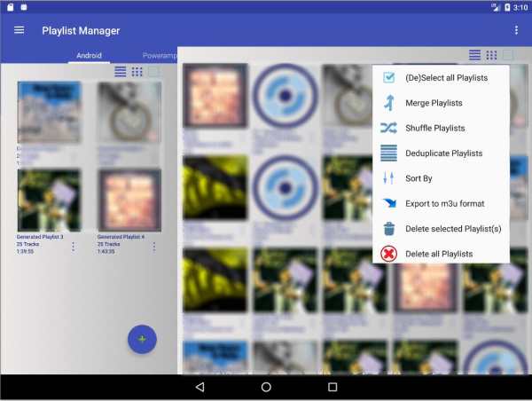Image resolution: width=532 pixels, height=401 pixels.
Task: Tap the 3:10 clock in status bar
Action: [x=520, y=7]
